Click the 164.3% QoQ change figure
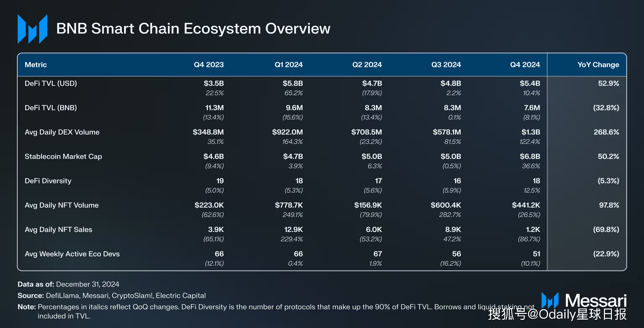Screen dimensions: 644x328 pyautogui.click(x=292, y=142)
